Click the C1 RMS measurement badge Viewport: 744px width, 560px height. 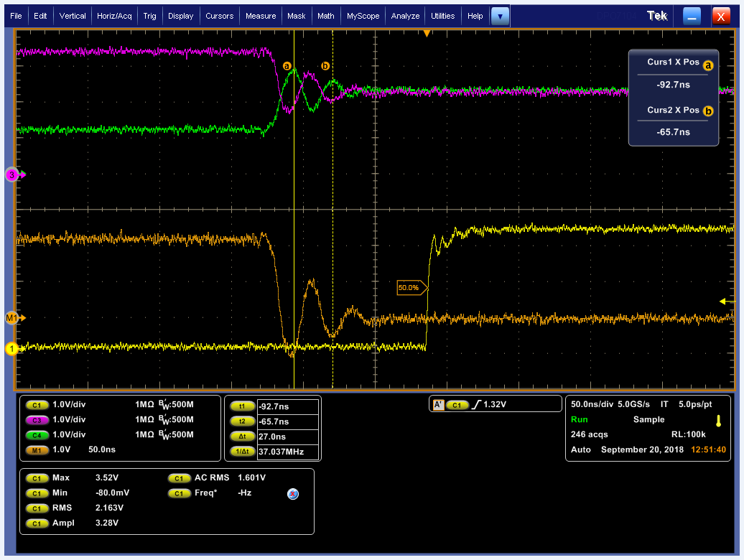pos(37,509)
